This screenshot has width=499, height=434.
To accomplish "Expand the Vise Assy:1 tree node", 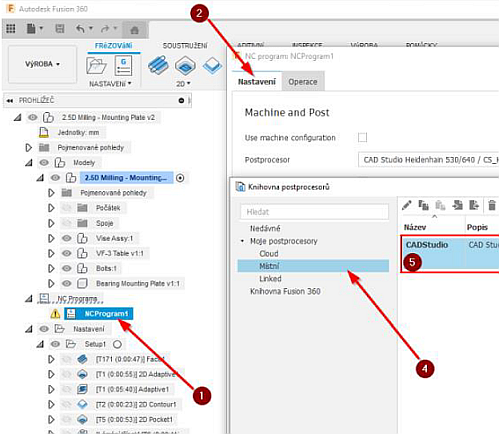I will click(x=51, y=238).
